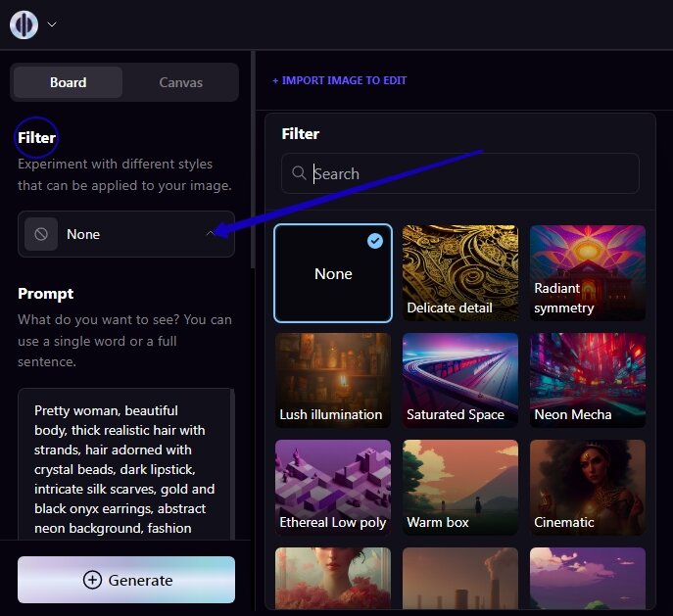Click Import Image to Edit link

(x=340, y=80)
